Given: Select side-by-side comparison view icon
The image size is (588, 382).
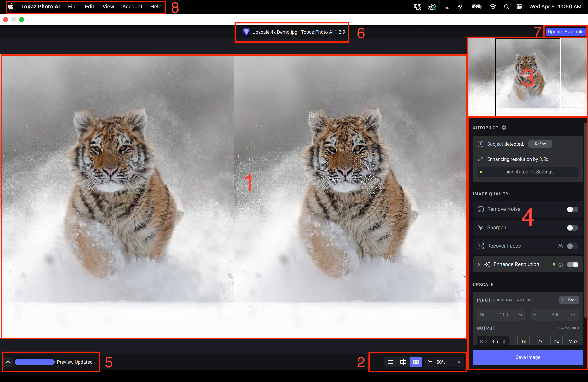Looking at the screenshot, I should tap(416, 362).
